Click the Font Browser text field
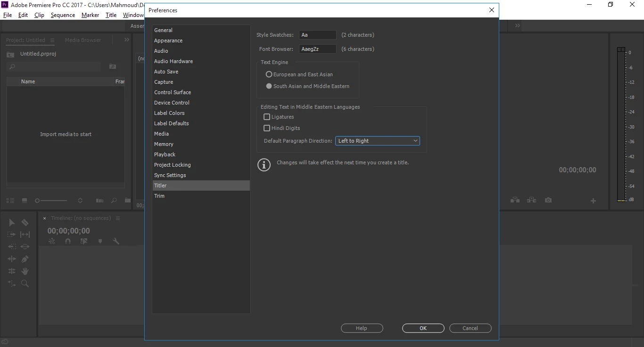This screenshot has width=644, height=347. click(318, 49)
